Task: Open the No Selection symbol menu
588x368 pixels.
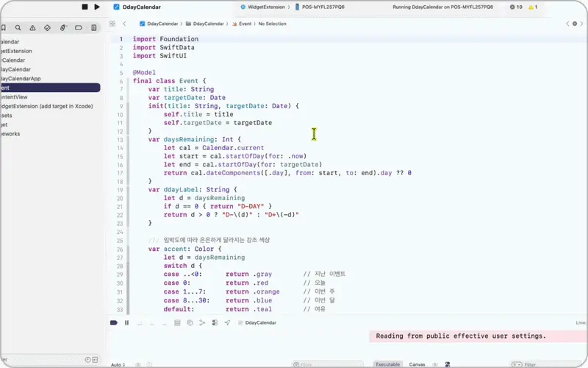Action: click(272, 24)
